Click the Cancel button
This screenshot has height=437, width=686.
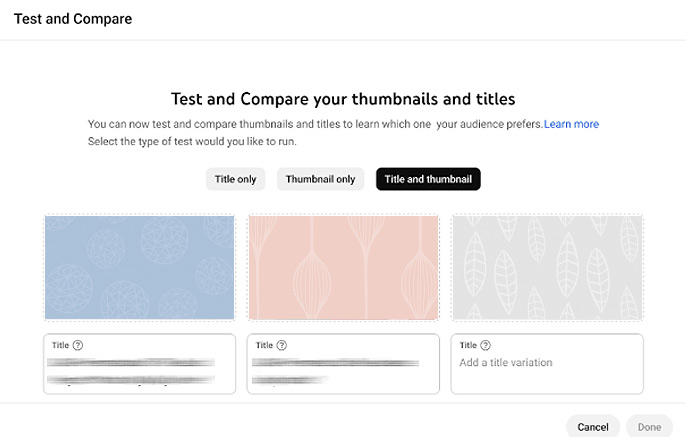pos(593,427)
